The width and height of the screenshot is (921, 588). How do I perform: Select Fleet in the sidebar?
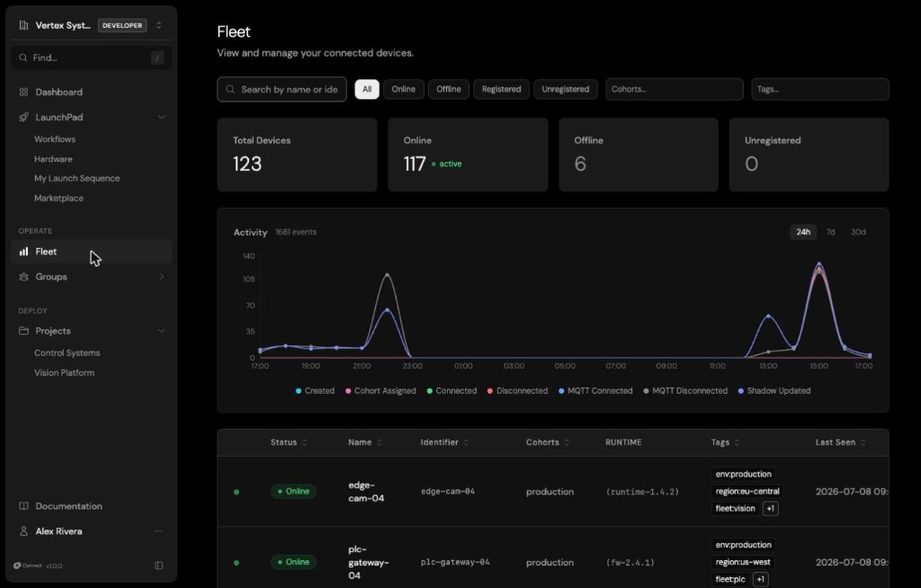(x=91, y=252)
